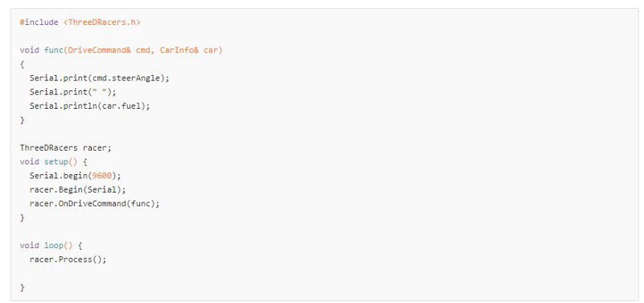Click the void keyword before func
This screenshot has height=303, width=644.
coord(29,50)
